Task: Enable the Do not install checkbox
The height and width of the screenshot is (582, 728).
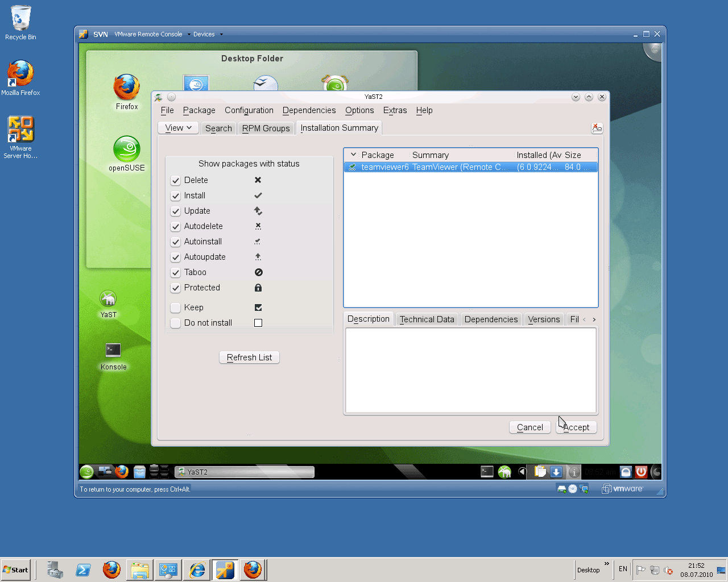Action: click(x=176, y=323)
